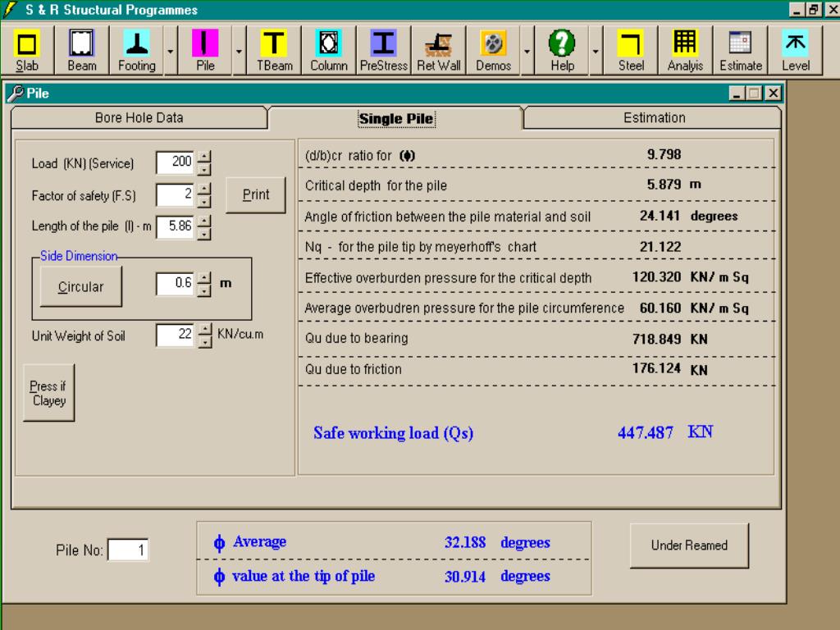Screen dimensions: 840x630
Task: Click the average overburden pressure value 60.160
Action: [x=660, y=308]
